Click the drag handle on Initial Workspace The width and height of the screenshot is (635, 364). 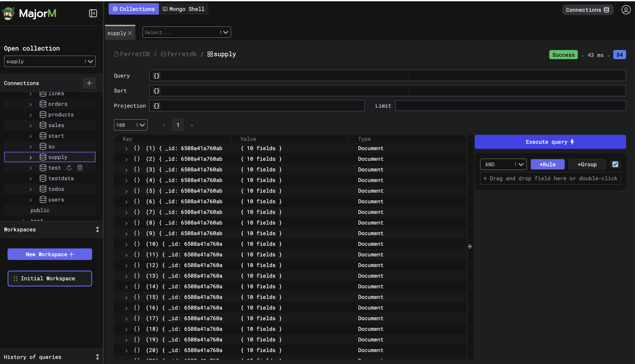[15, 278]
